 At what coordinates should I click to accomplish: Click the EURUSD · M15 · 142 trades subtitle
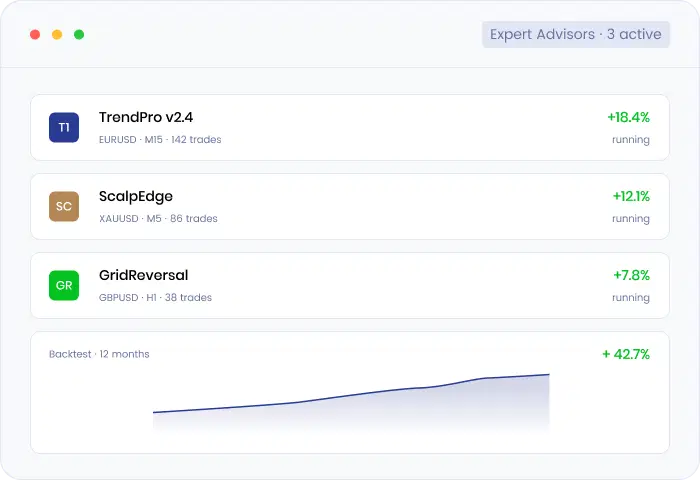(x=160, y=139)
